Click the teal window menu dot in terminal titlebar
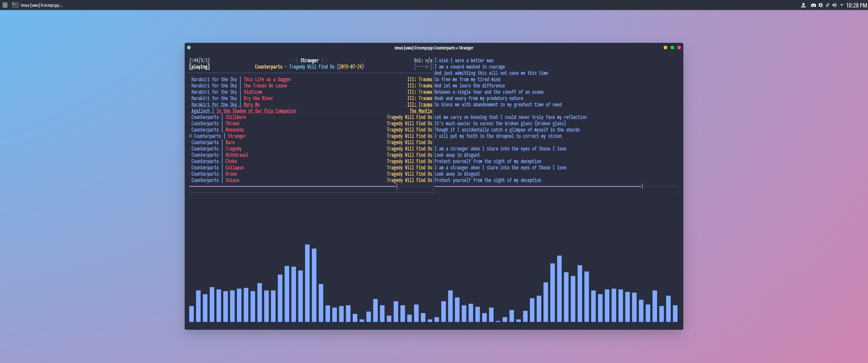Image resolution: width=868 pixels, height=363 pixels. (189, 47)
